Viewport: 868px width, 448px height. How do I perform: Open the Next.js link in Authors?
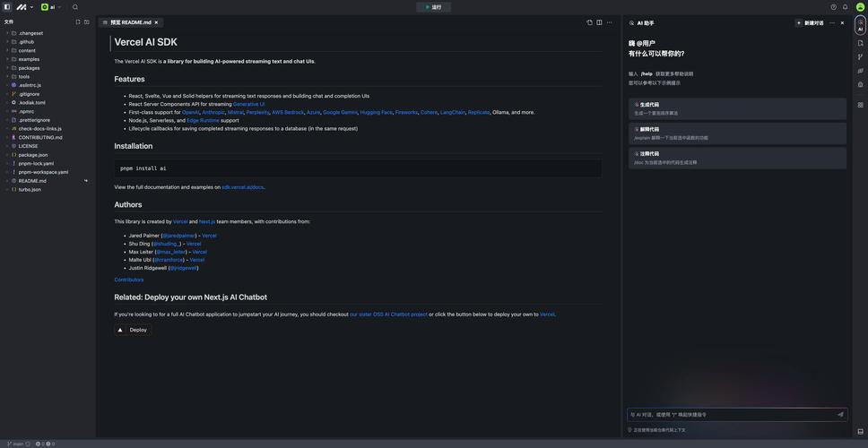tap(207, 222)
